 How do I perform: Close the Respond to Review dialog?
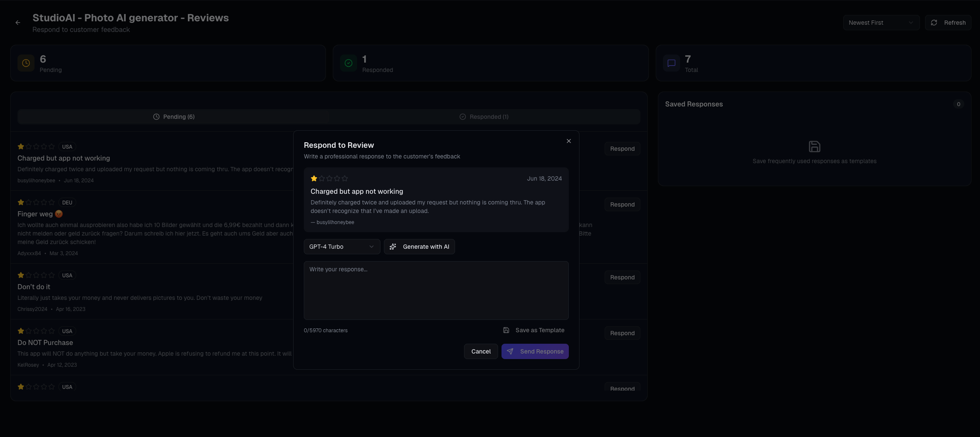568,141
